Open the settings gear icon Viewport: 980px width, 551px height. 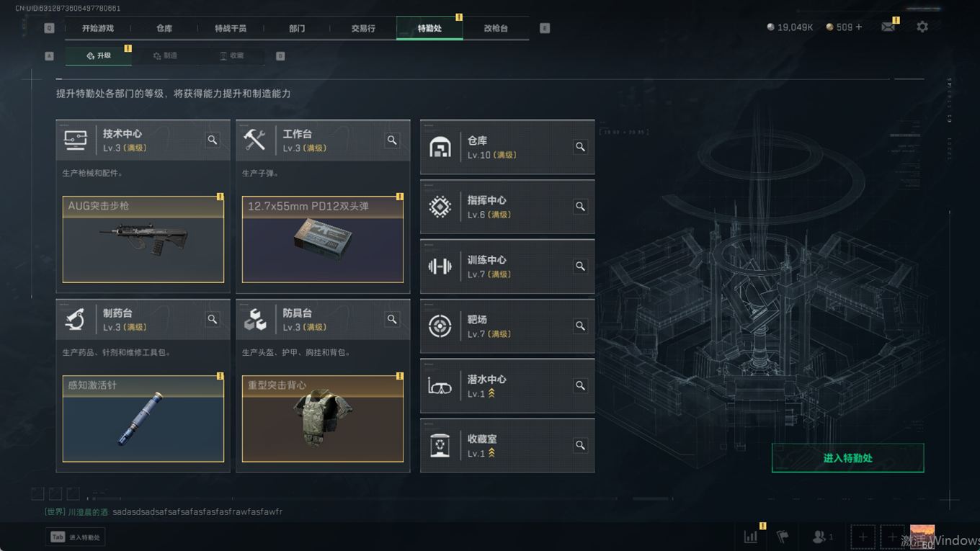tap(922, 27)
